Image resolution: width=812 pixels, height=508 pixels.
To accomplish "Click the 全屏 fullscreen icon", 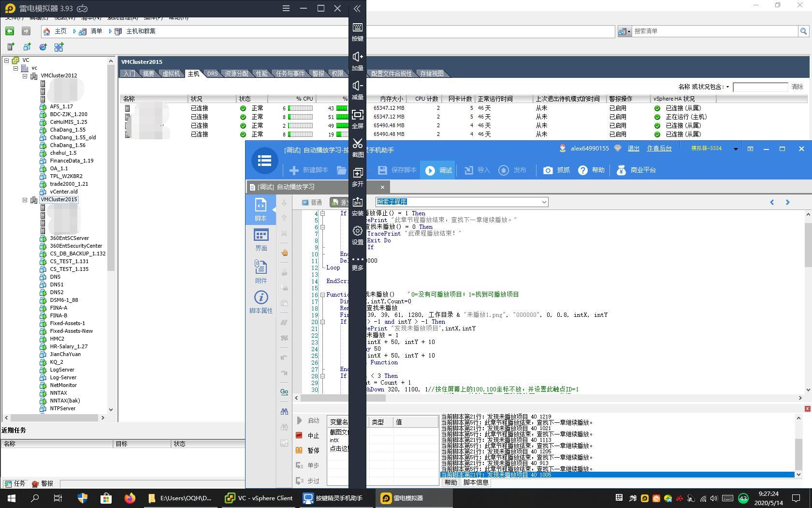I will pyautogui.click(x=357, y=115).
